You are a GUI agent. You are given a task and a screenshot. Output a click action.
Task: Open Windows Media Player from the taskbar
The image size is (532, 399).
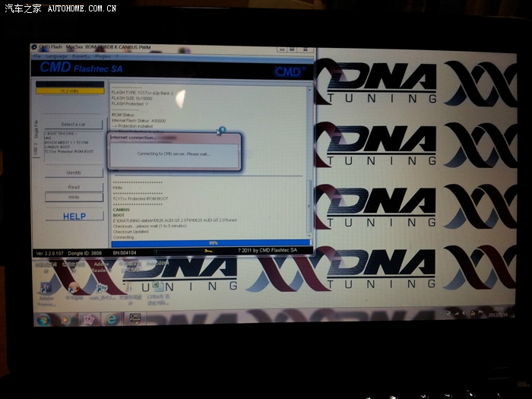(x=64, y=319)
